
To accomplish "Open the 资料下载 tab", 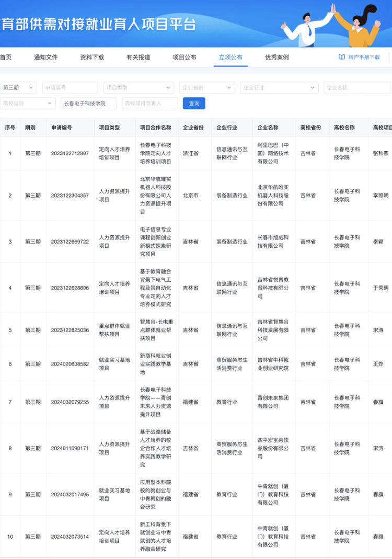I will coord(92,57).
